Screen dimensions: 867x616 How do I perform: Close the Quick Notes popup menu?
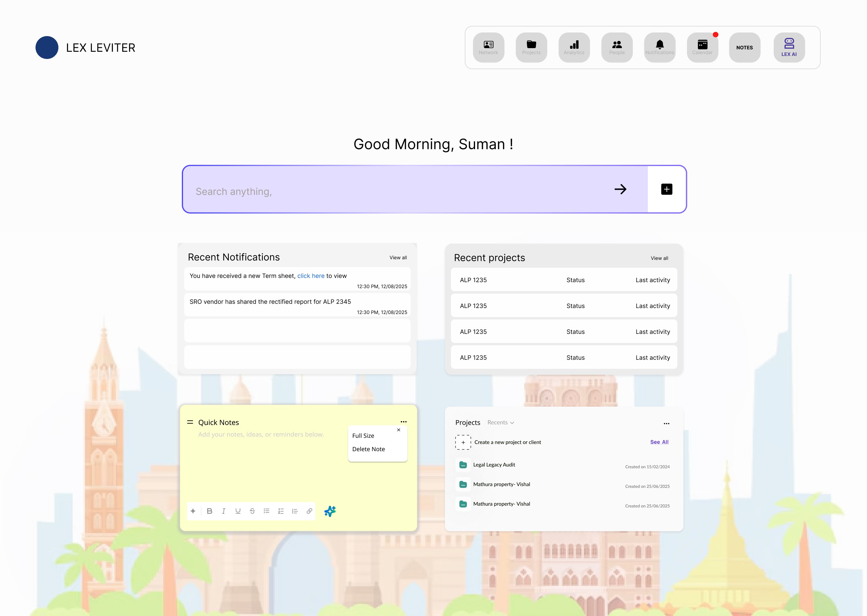point(398,430)
